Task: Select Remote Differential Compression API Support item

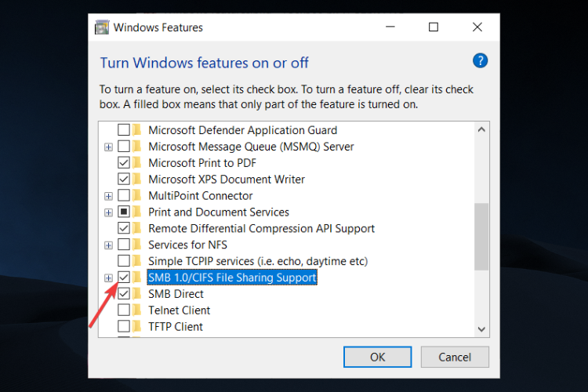Action: 261,228
